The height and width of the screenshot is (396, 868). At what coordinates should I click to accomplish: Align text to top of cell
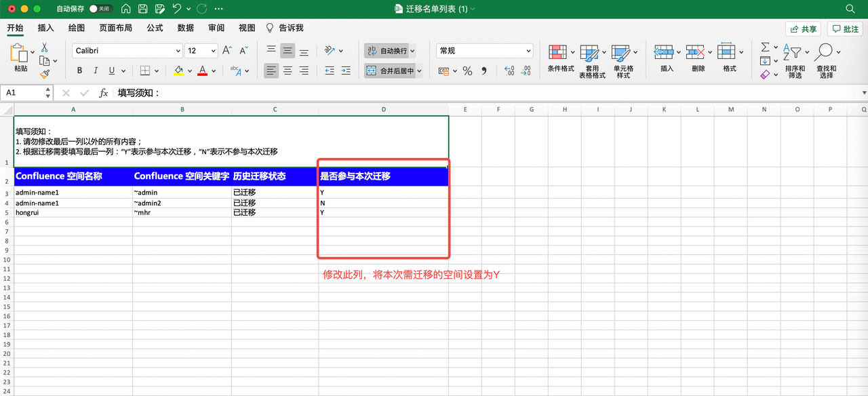(x=271, y=51)
